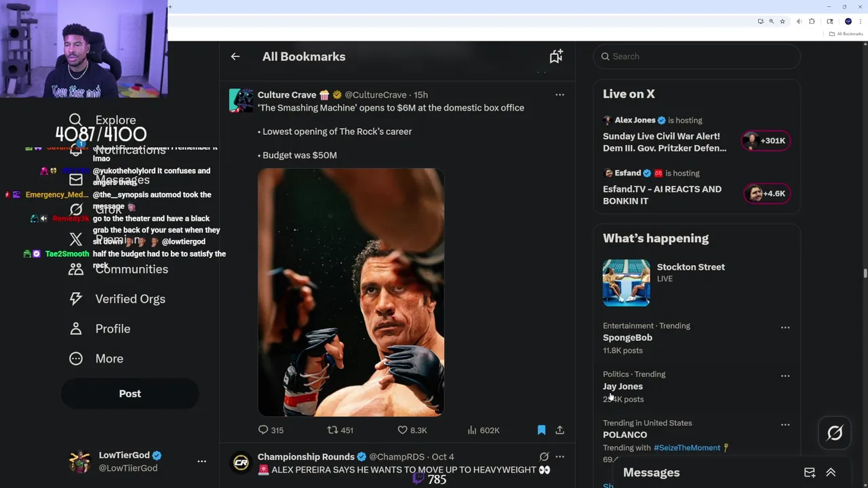Open the #SeizeTheMoment hashtag
Image resolution: width=868 pixels, height=488 pixels.
686,448
